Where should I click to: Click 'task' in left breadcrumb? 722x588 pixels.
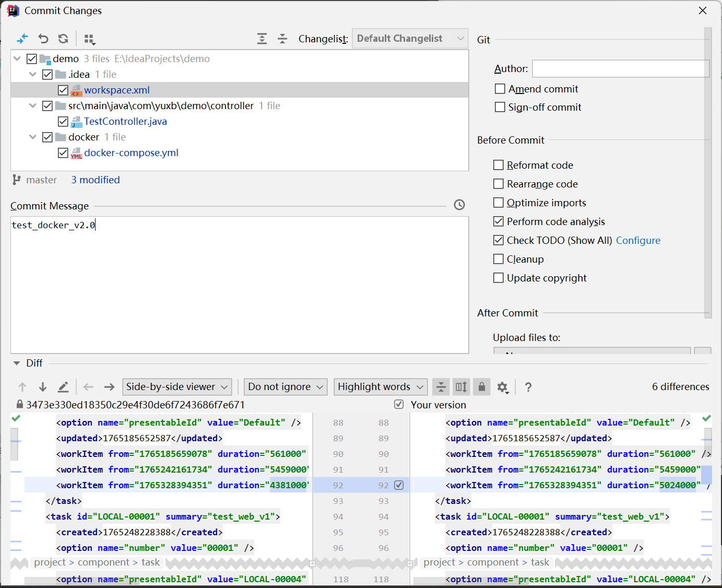tap(151, 562)
